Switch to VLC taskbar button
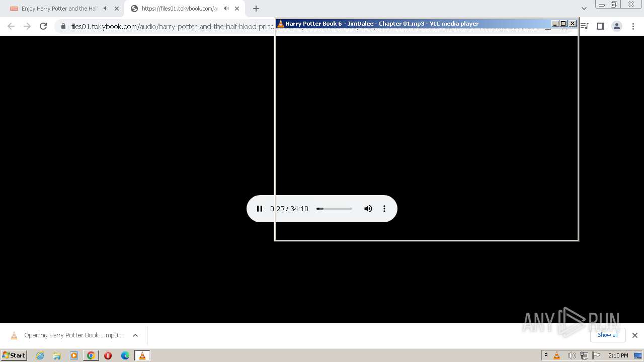This screenshot has height=362, width=644. click(x=142, y=355)
